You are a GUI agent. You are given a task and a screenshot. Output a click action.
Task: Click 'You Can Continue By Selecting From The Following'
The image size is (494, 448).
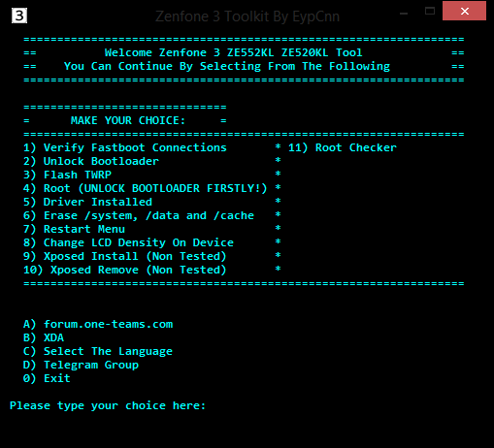click(227, 67)
